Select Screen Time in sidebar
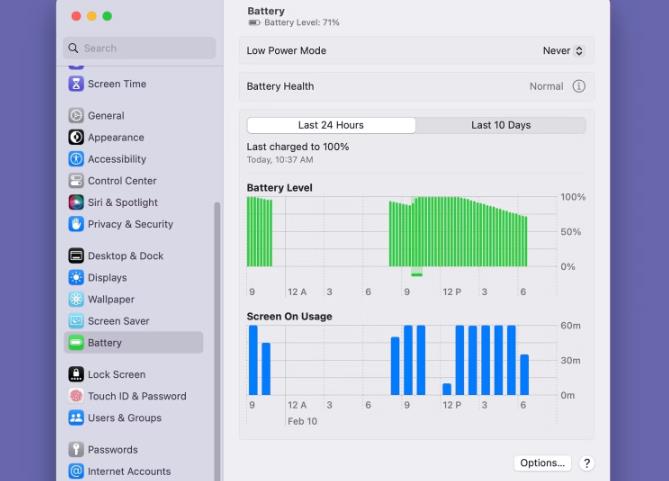The width and height of the screenshot is (669, 481). pos(117,84)
